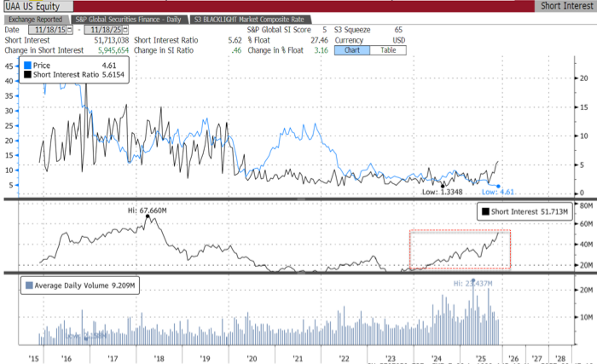The height and width of the screenshot is (364, 597).
Task: Click the Short Interest 51.713M legend marker
Action: pyautogui.click(x=484, y=211)
